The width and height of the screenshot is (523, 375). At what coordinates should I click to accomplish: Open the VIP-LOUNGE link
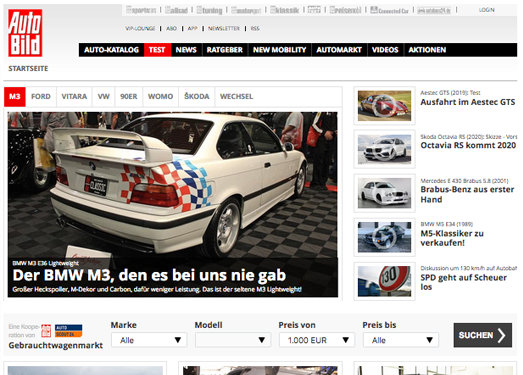coord(140,28)
